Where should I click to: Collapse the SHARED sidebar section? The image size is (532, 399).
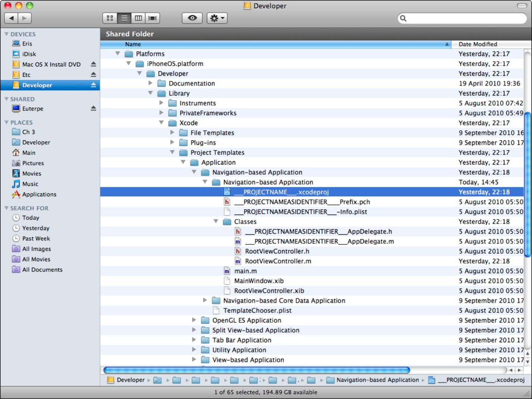pos(6,99)
